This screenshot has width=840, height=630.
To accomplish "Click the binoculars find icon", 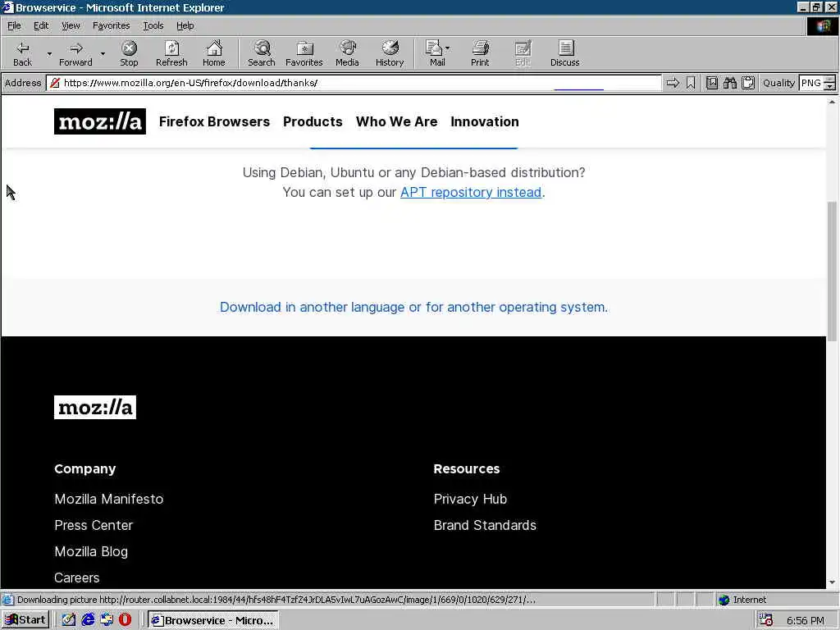I will (729, 83).
